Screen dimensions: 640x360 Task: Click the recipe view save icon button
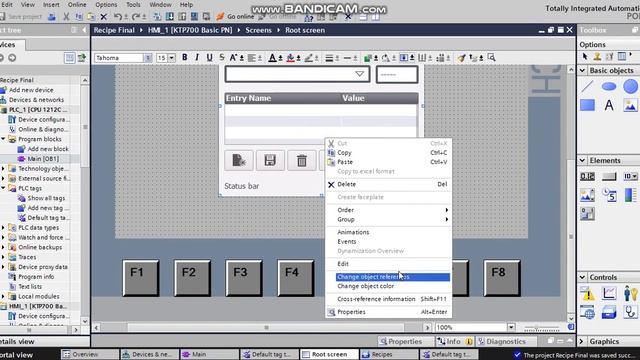[270, 160]
